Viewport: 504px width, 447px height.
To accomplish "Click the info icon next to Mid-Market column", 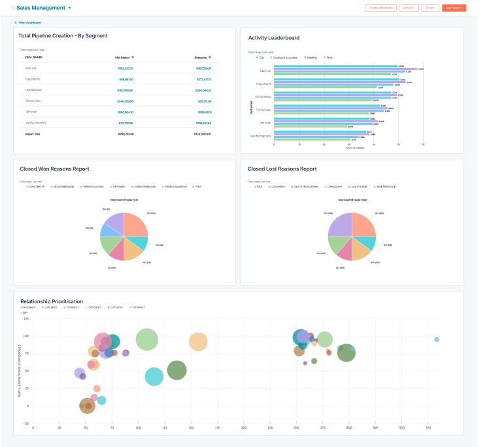I will click(133, 58).
